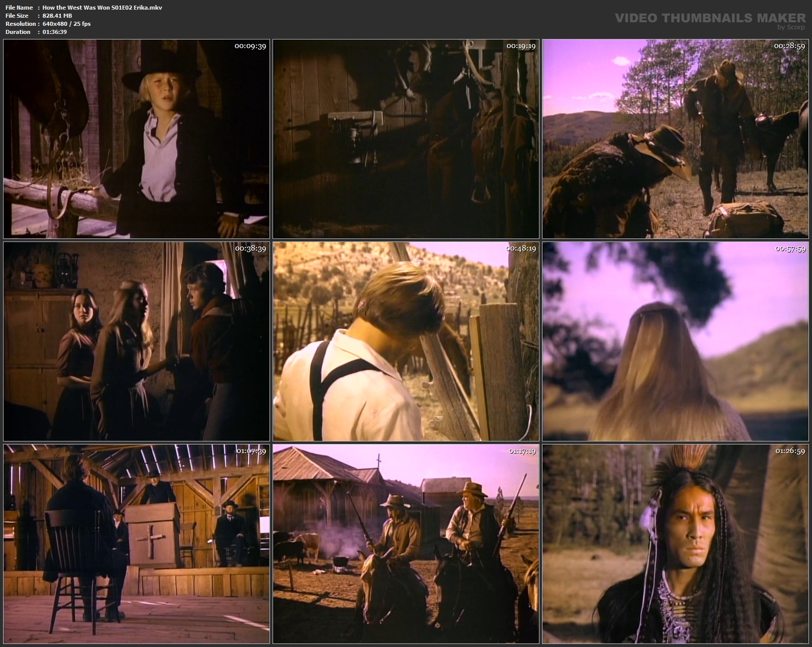
Task: Click the file size value '828.41 MB'
Action: 57,16
